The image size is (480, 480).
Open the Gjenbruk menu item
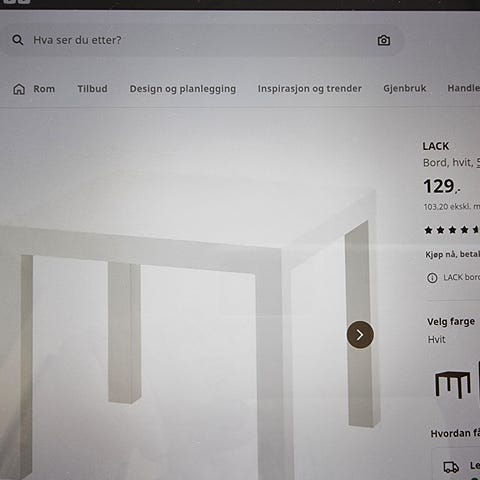click(405, 88)
